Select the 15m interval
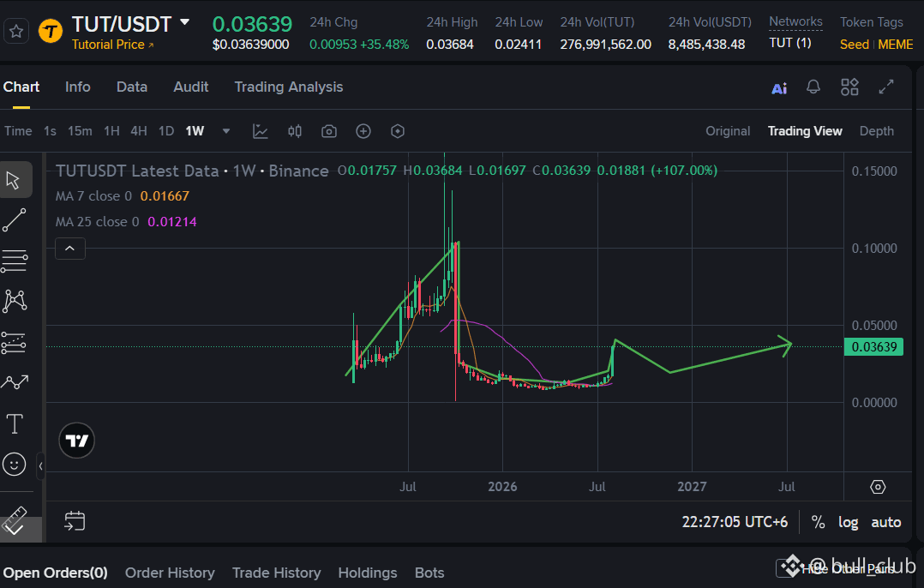Image resolution: width=924 pixels, height=588 pixels. [x=80, y=131]
